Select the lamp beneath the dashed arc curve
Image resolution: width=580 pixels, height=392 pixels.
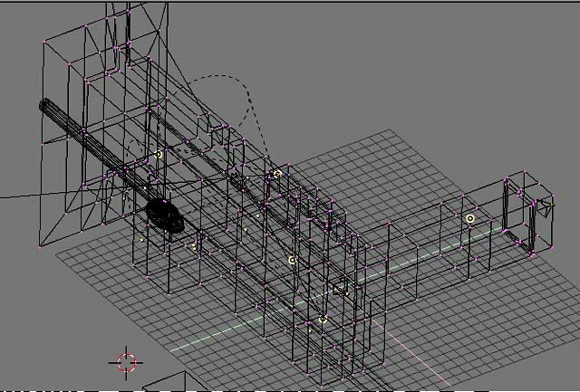pyautogui.click(x=278, y=174)
